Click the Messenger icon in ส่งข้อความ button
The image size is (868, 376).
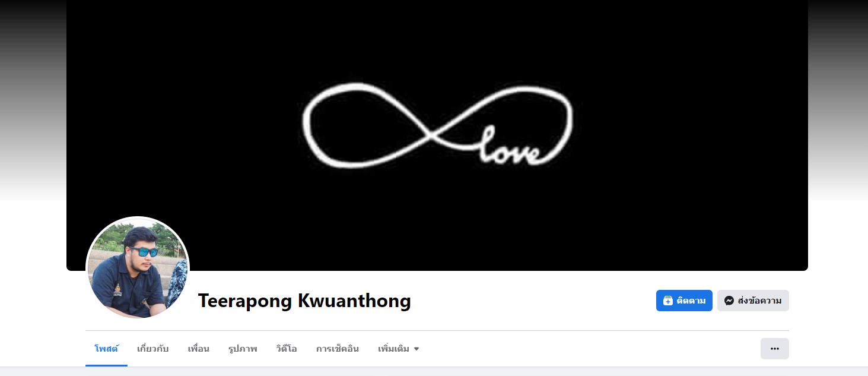729,301
